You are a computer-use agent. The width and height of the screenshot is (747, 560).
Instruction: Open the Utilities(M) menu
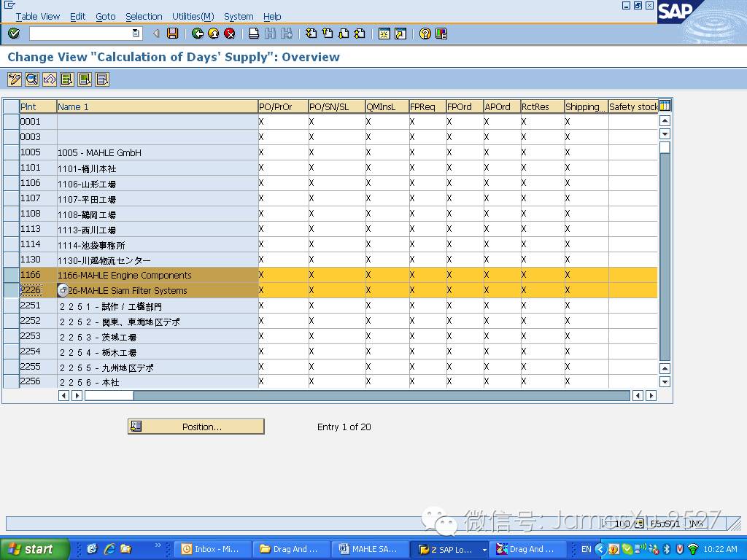tap(193, 17)
